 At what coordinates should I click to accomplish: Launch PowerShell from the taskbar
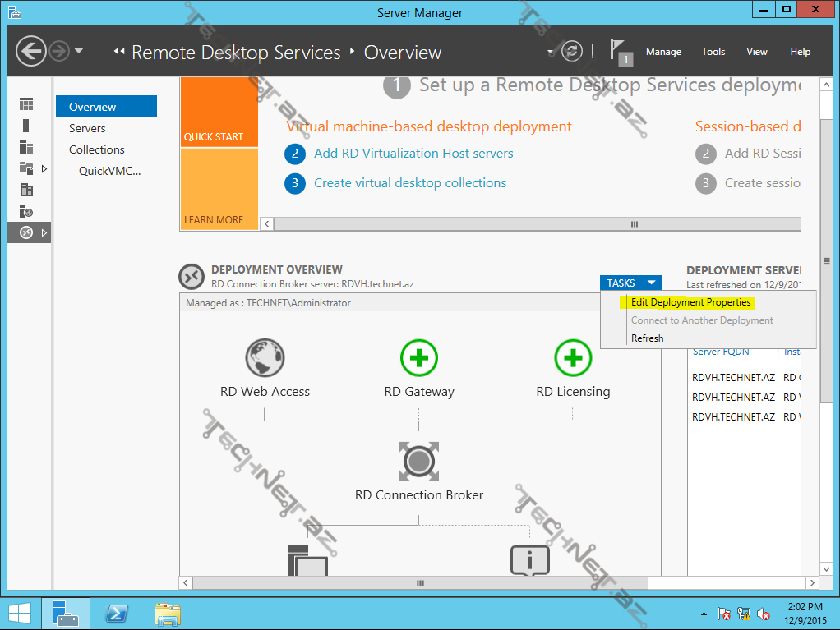pyautogui.click(x=117, y=614)
